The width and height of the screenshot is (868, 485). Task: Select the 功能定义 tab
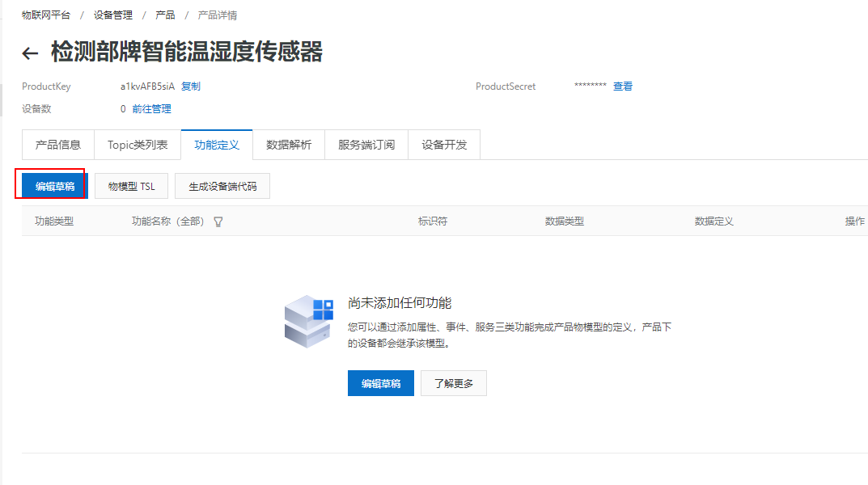[x=217, y=145]
